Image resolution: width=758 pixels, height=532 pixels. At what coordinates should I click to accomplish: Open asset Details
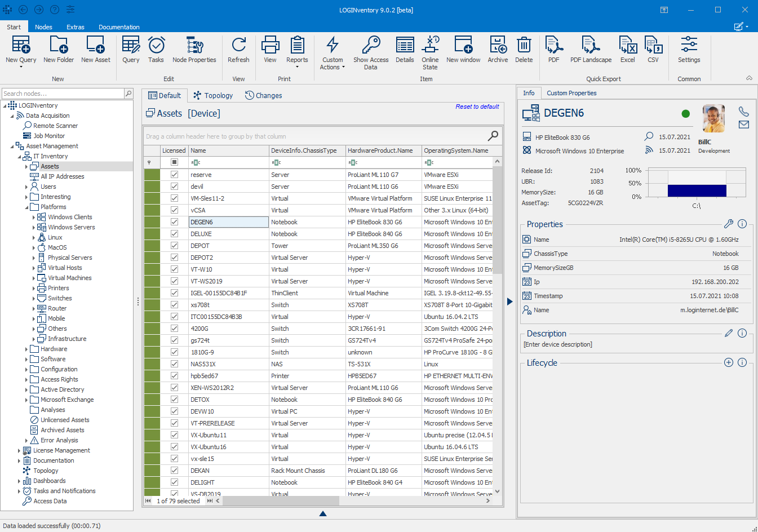coord(405,50)
